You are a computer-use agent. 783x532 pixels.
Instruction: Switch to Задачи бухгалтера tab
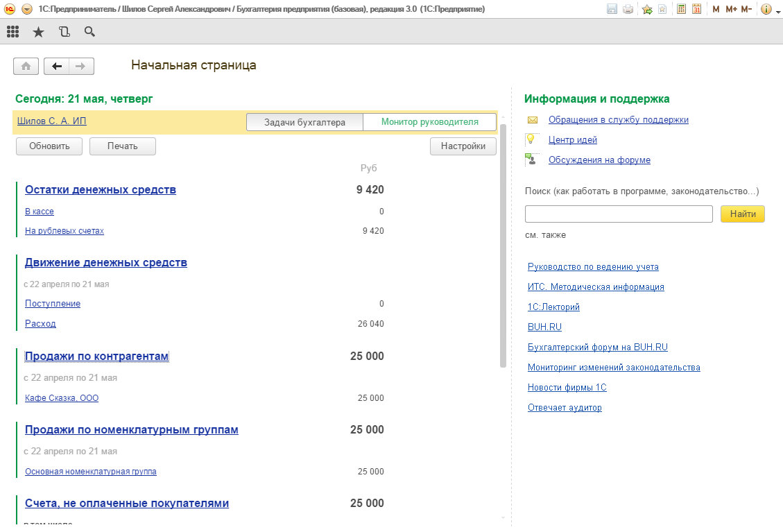pos(304,122)
